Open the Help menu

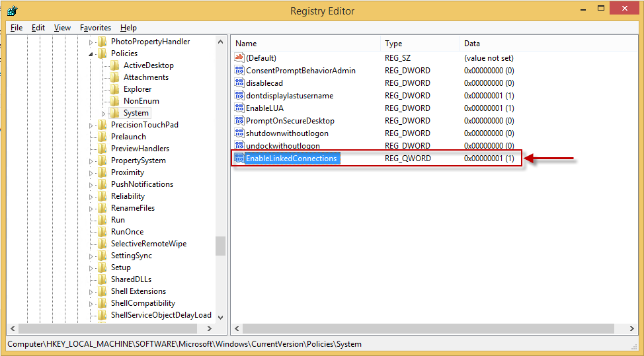[128, 28]
